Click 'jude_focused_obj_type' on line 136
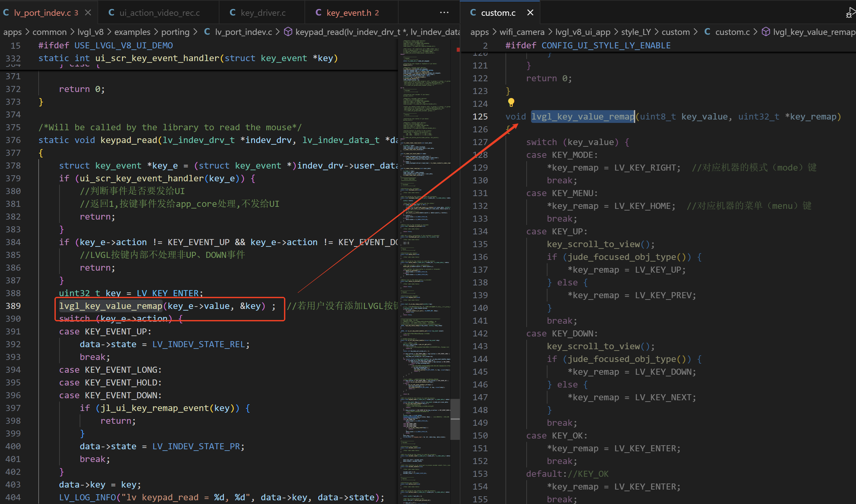Image resolution: width=856 pixels, height=504 pixels. (622, 257)
